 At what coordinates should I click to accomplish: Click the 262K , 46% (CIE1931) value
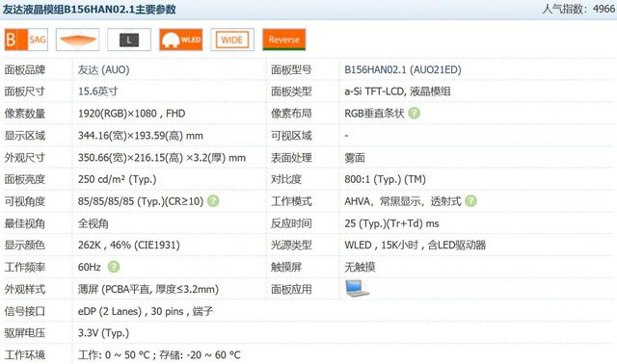(x=128, y=246)
